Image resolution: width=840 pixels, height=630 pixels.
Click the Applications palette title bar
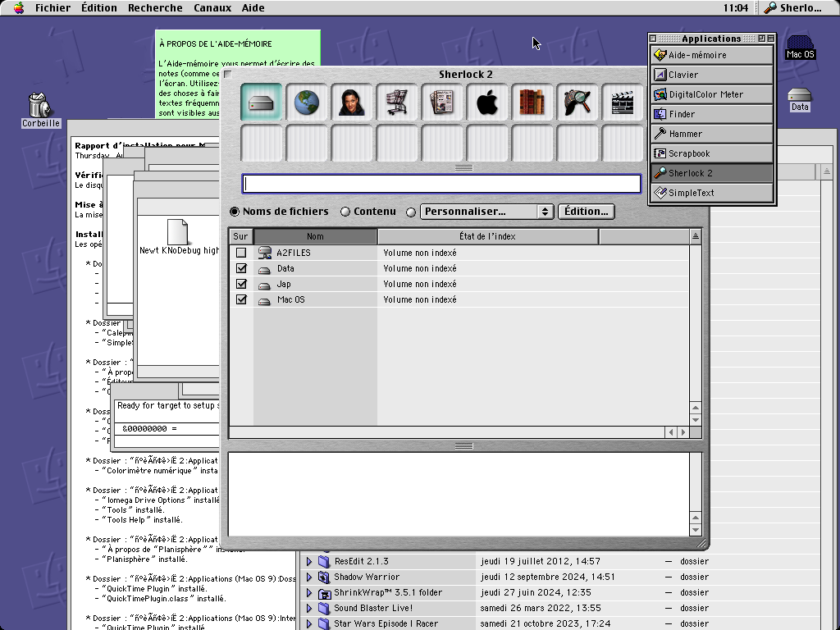(711, 39)
